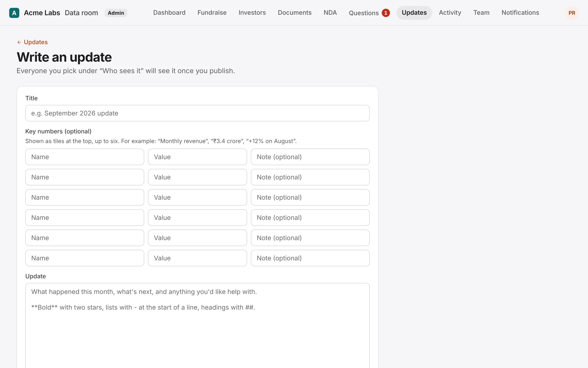This screenshot has height=368, width=588.
Task: Select the active Updates tab
Action: 414,13
